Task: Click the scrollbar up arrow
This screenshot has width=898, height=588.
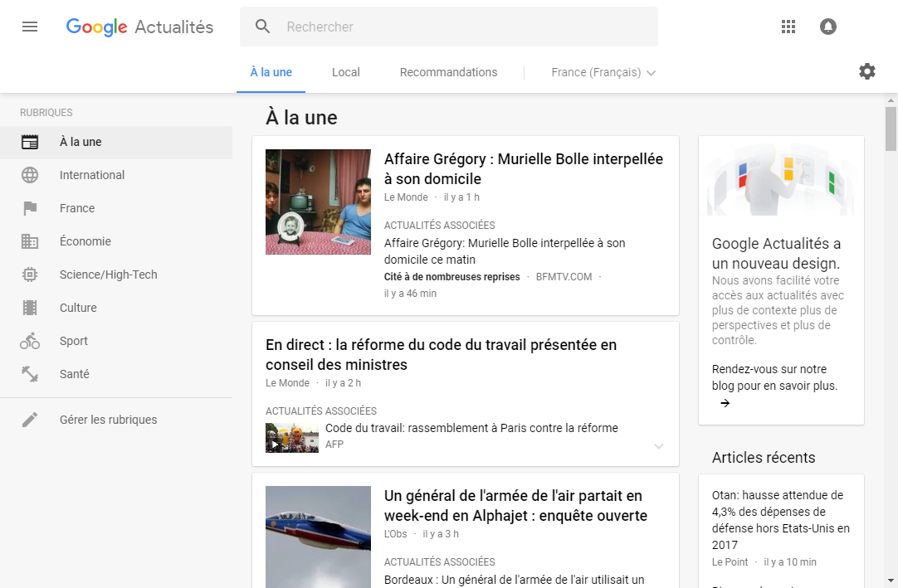Action: [891, 100]
